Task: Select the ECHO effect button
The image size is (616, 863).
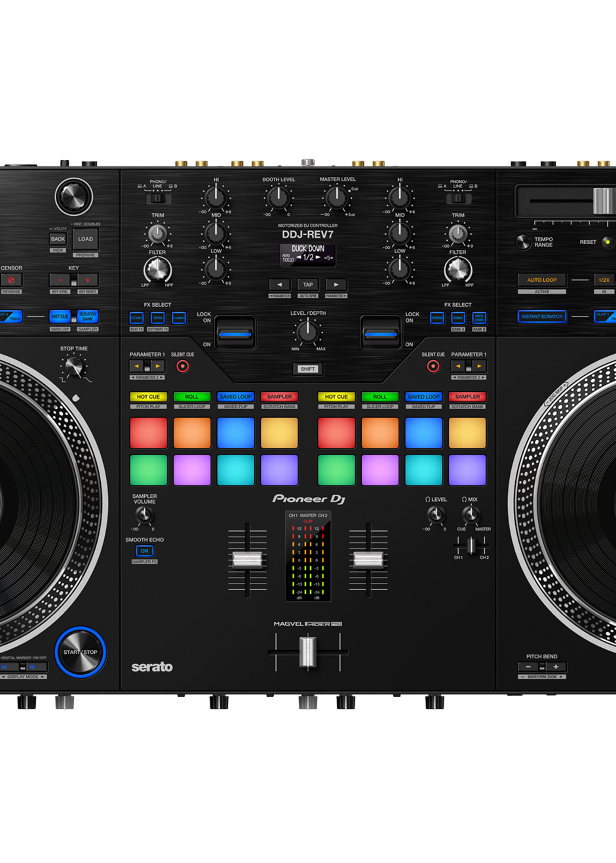Action: [136, 318]
